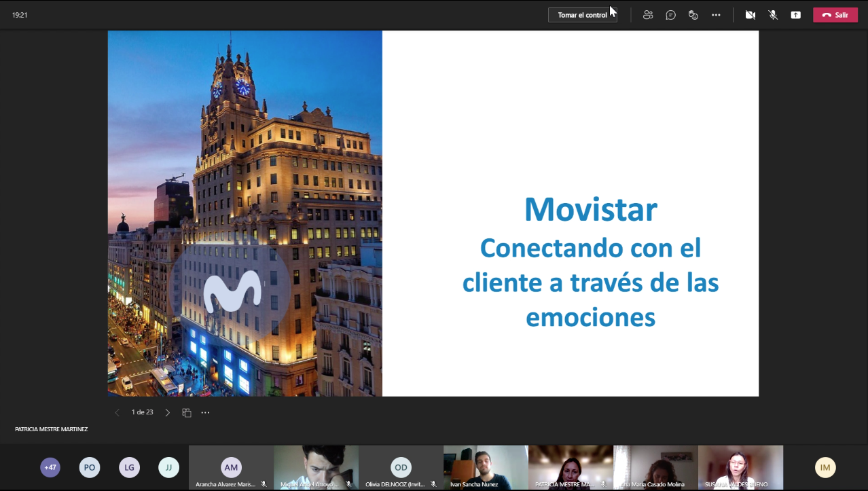Viewport: 868px width, 491px height.
Task: Open more actions in the meeting toolbar
Action: (716, 15)
